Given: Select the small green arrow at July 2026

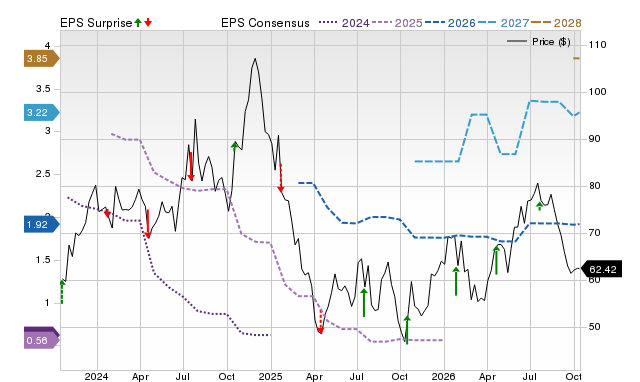Looking at the screenshot, I should point(540,206).
